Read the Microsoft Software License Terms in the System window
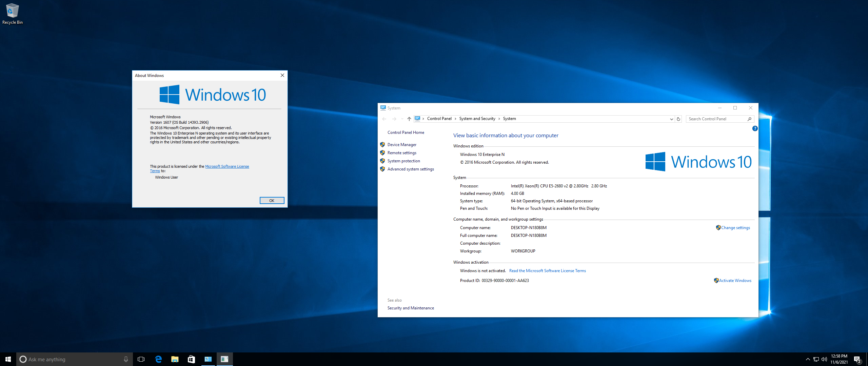Viewport: 868px width, 366px height. click(x=547, y=271)
